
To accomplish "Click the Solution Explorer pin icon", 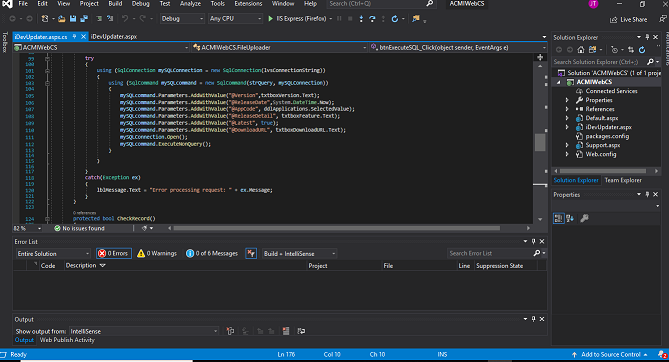I will point(647,38).
